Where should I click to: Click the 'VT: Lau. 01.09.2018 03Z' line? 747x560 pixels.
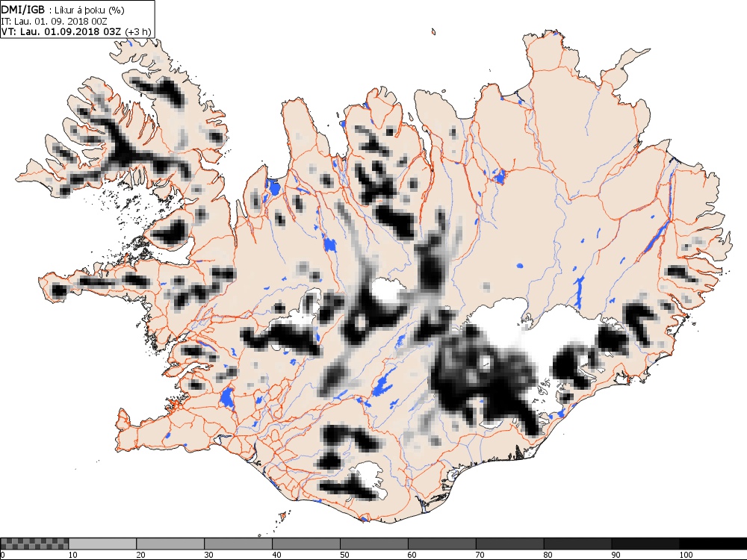click(x=61, y=32)
